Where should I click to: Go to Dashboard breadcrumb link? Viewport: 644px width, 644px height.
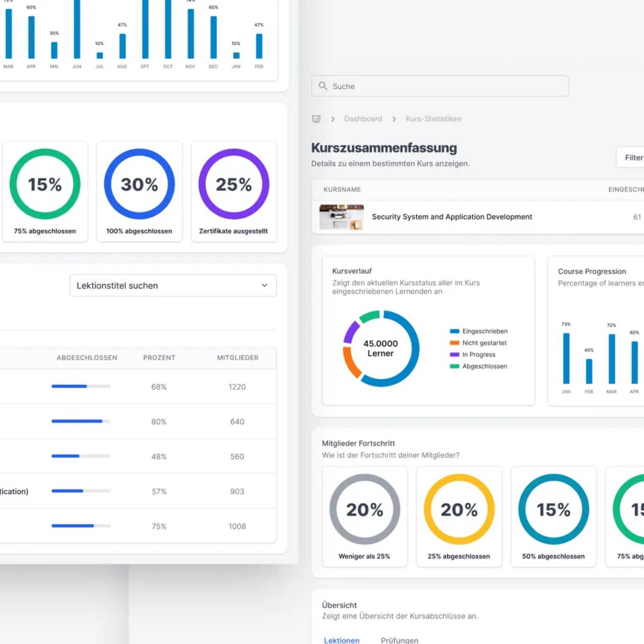tap(363, 119)
